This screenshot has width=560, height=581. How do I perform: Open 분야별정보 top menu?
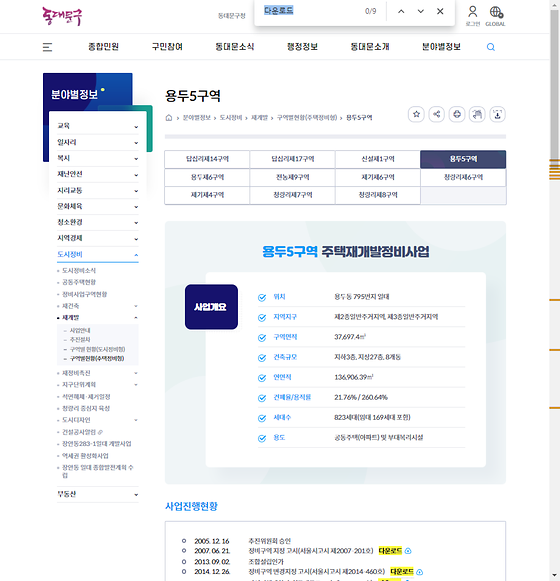441,47
